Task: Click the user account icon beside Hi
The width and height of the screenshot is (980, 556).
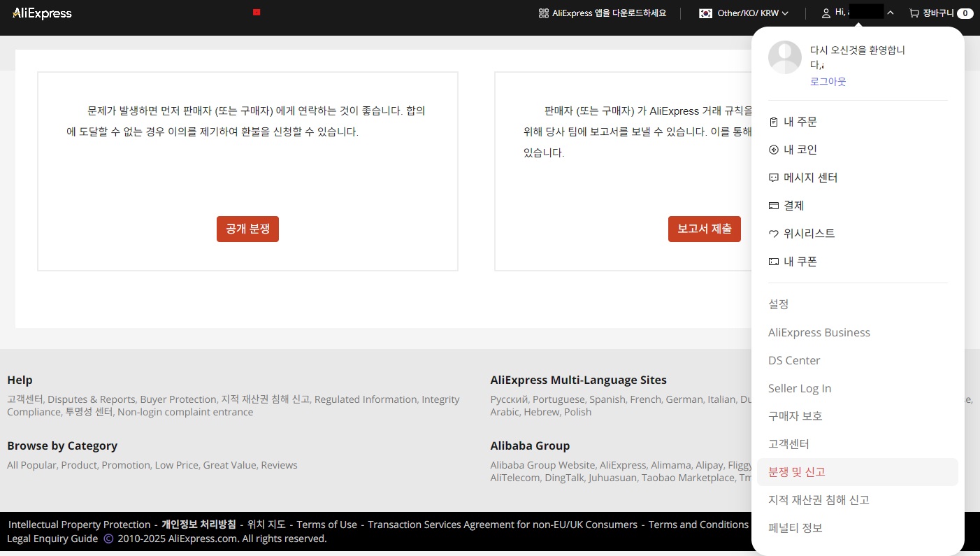Action: point(826,13)
